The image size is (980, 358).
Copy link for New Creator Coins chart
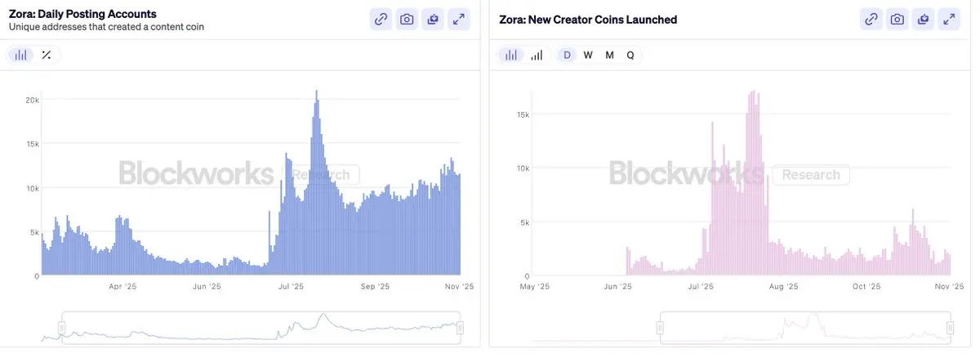tap(871, 19)
